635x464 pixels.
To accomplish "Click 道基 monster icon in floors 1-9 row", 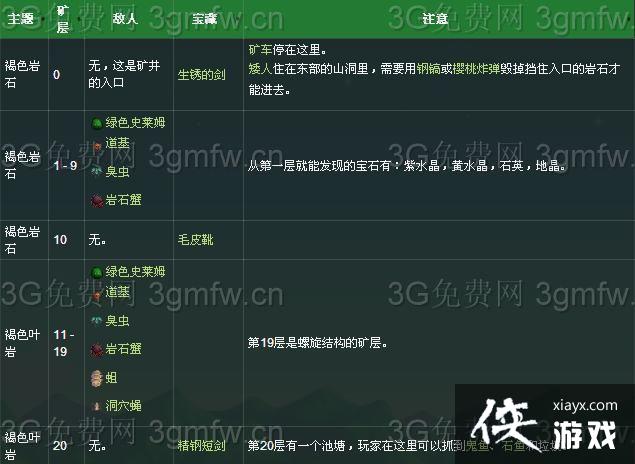I will pos(96,146).
